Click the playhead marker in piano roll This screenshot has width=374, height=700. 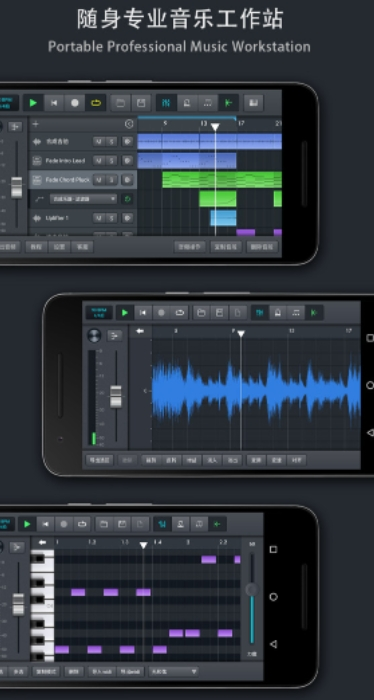(143, 545)
